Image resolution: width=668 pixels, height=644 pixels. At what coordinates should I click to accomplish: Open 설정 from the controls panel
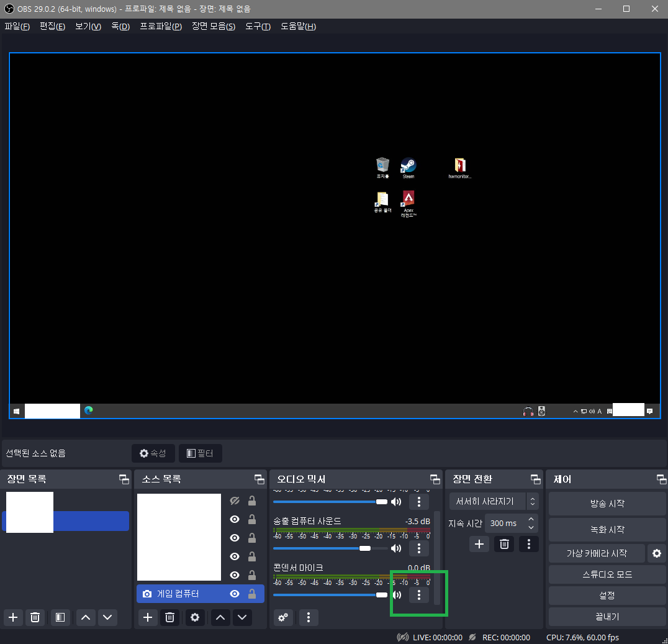click(x=607, y=596)
